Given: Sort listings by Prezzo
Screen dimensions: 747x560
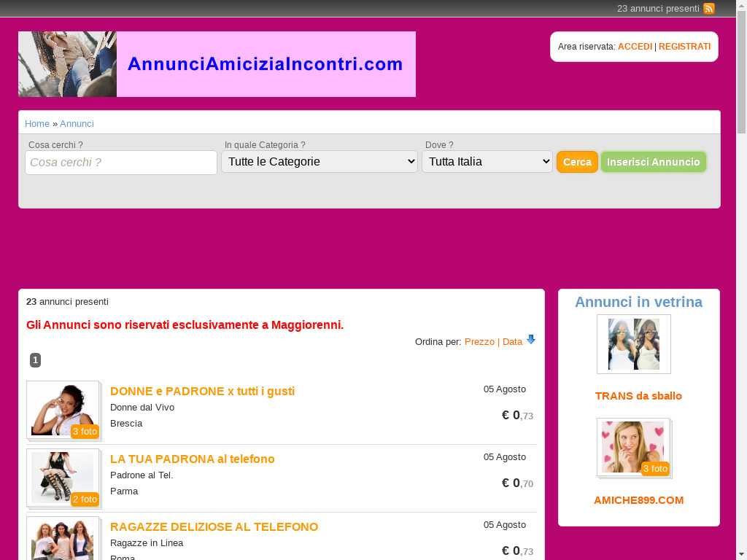Looking at the screenshot, I should tap(479, 342).
